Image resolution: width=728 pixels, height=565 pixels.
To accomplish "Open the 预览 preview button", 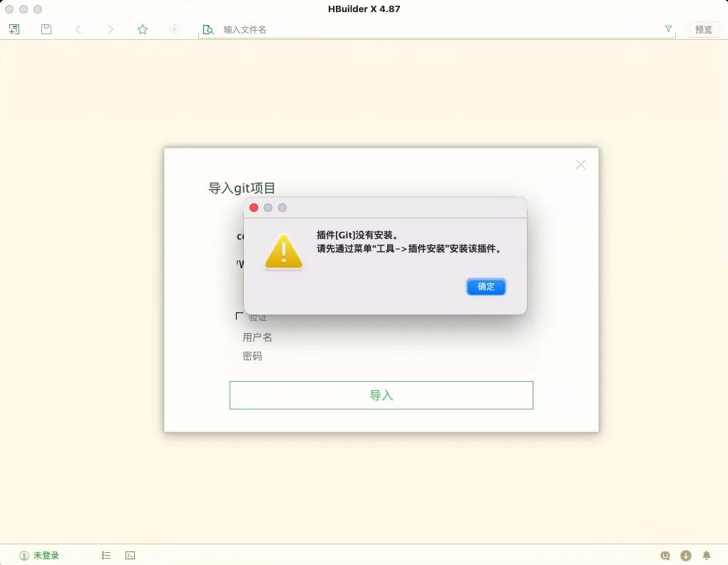I will 703,29.
